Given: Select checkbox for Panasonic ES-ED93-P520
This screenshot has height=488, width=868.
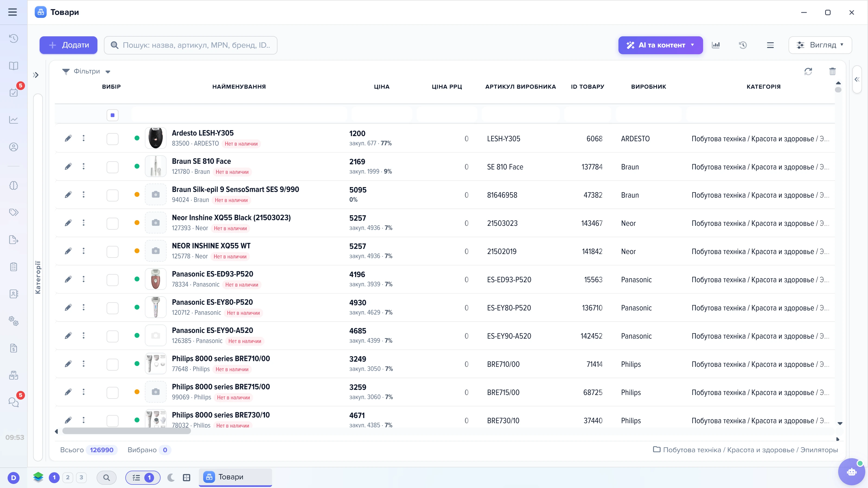Looking at the screenshot, I should point(113,280).
